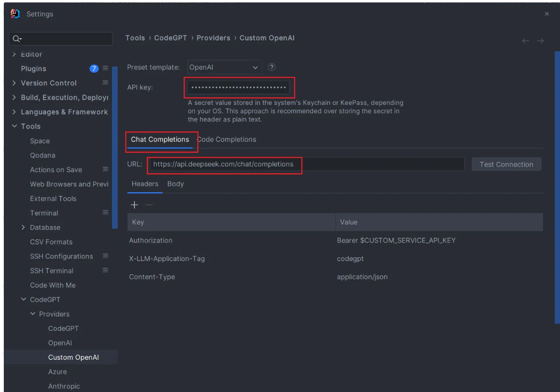This screenshot has height=392, width=560.
Task: Click the Bearer $CUSTOM_SERVICE_API_KEY value
Action: click(x=396, y=240)
